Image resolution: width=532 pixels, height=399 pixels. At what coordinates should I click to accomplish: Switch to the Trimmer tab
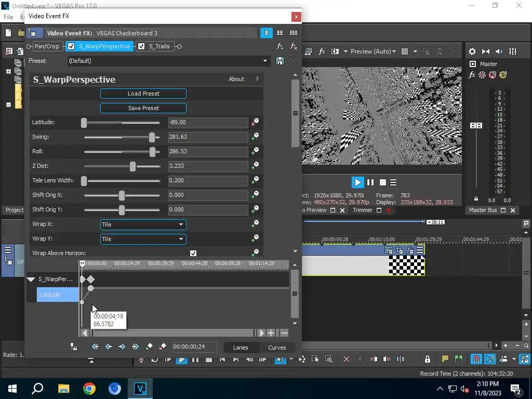[362, 210]
